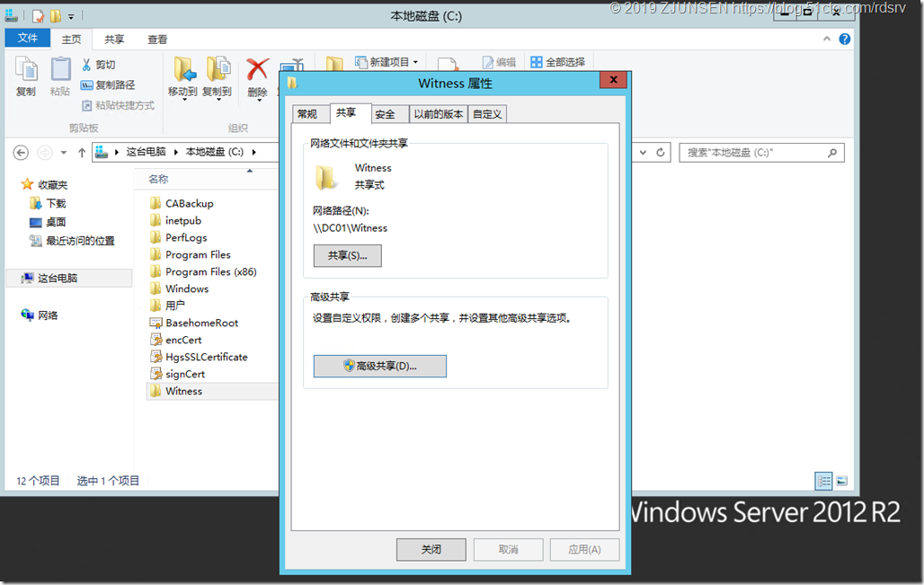Click the Close button at dialog bottom
Screen dimensions: 924x585
(x=431, y=550)
